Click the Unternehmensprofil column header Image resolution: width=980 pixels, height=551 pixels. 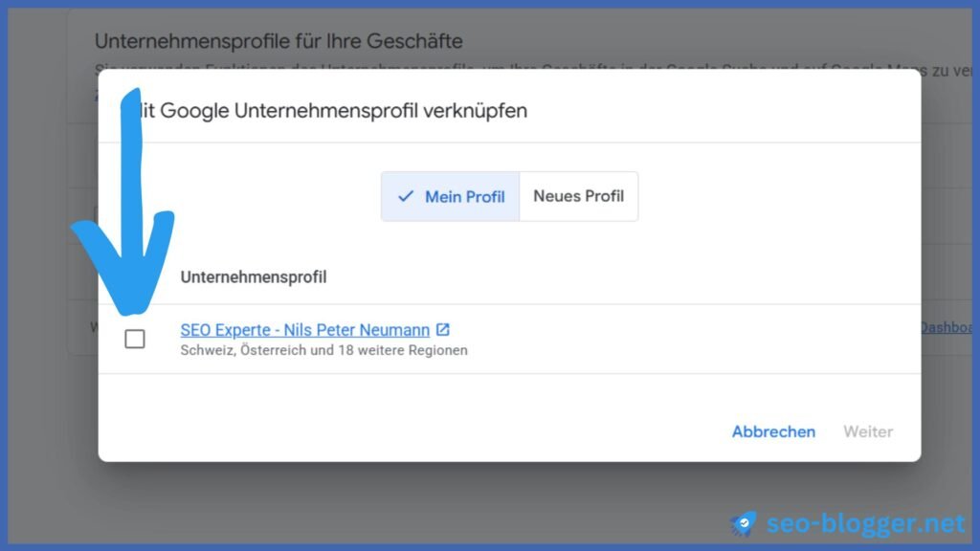click(253, 276)
